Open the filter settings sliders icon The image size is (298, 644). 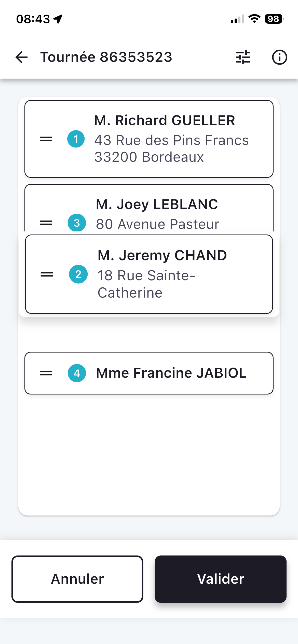(243, 57)
